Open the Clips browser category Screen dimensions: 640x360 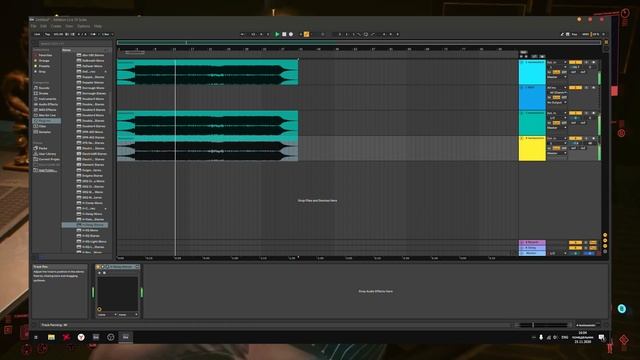(x=42, y=126)
